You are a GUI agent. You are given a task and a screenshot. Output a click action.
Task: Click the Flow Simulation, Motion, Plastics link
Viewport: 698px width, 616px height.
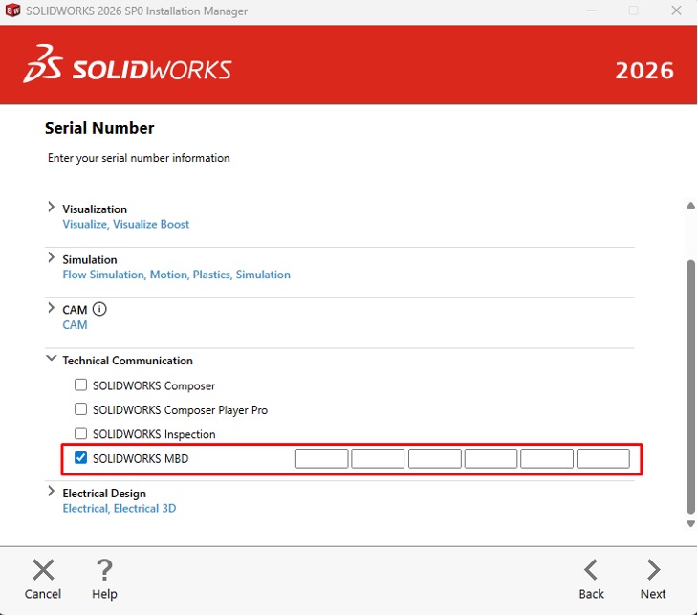tap(176, 275)
